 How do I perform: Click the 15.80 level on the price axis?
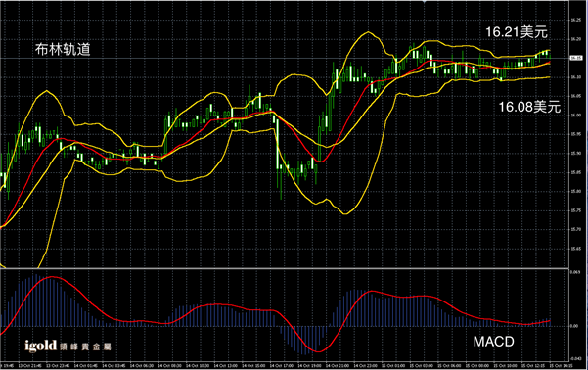(575, 192)
